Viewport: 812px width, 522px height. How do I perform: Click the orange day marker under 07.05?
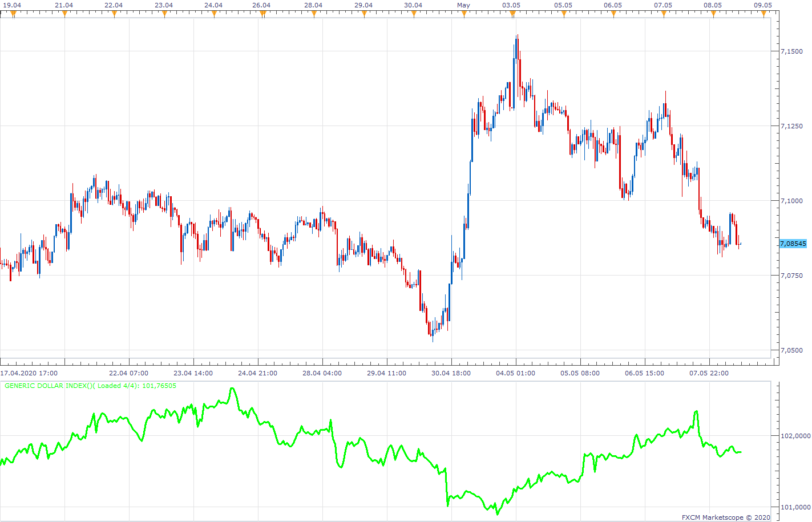pos(664,14)
